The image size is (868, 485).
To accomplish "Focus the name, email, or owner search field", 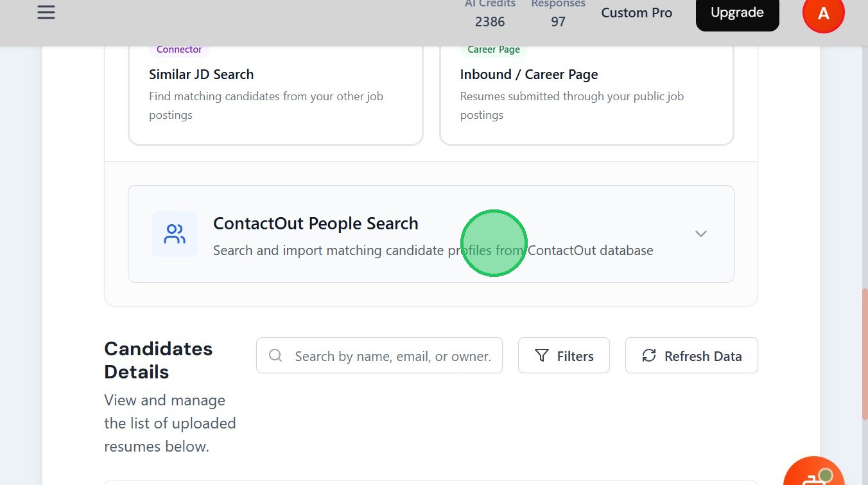I will [392, 356].
